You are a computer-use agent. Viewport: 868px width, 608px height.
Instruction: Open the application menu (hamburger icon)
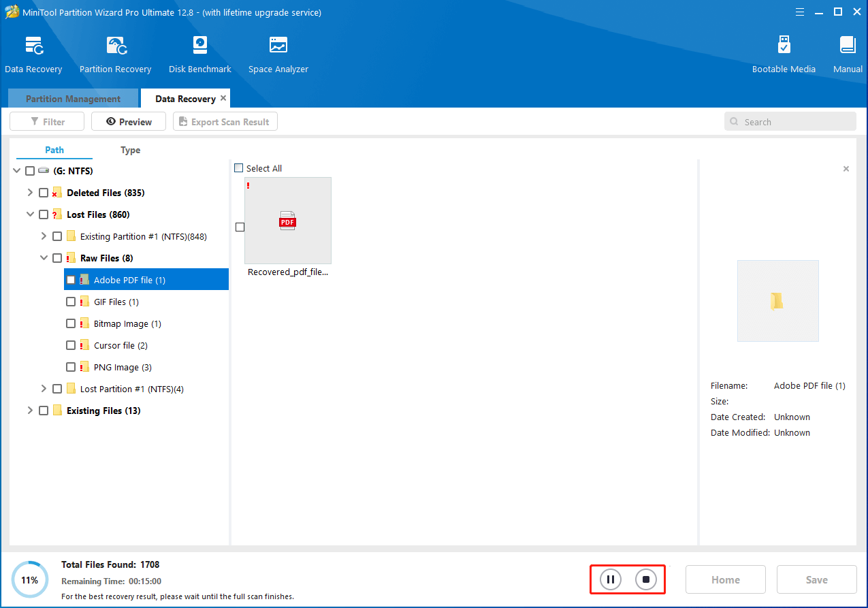[x=800, y=12]
